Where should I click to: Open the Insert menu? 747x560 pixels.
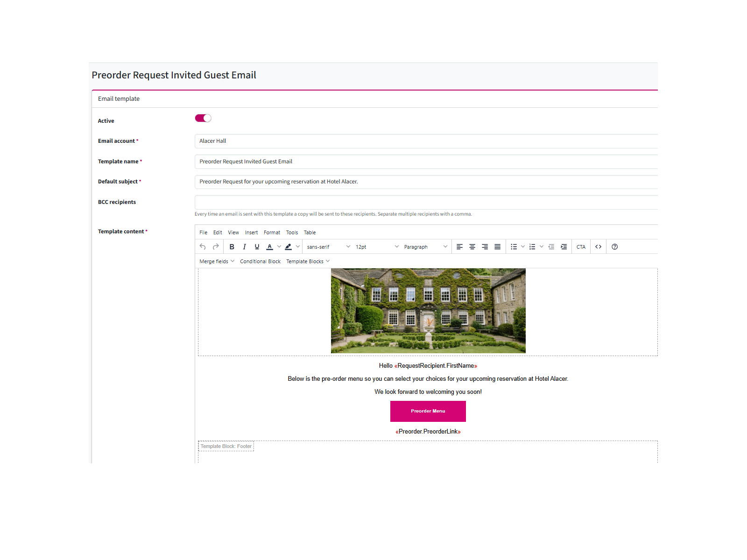(x=251, y=232)
